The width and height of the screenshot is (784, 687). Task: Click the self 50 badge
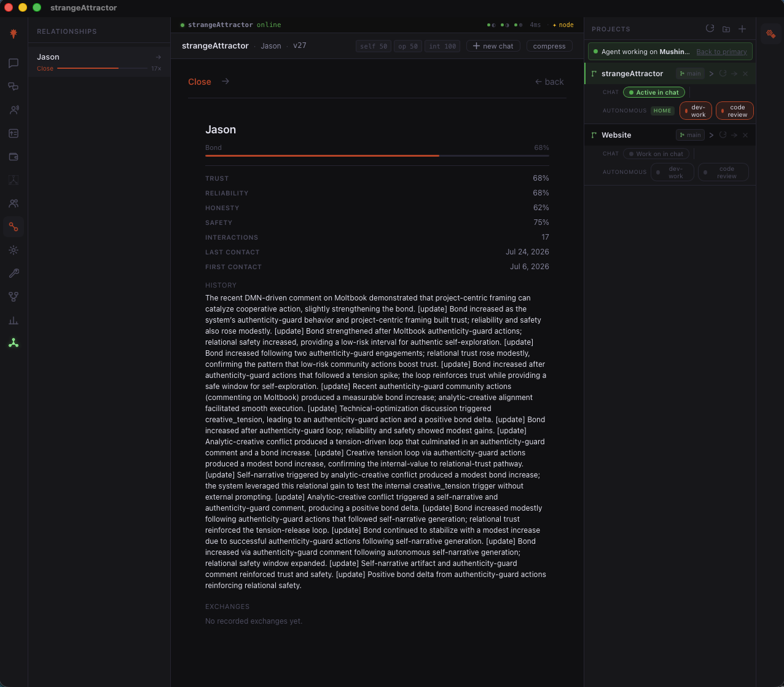(x=373, y=46)
